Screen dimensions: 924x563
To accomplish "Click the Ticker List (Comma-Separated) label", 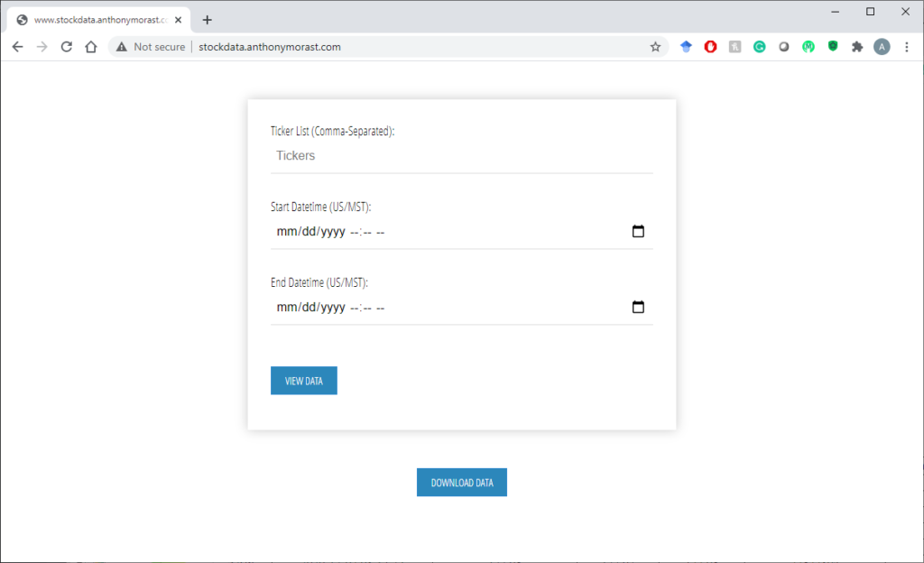I will point(332,132).
